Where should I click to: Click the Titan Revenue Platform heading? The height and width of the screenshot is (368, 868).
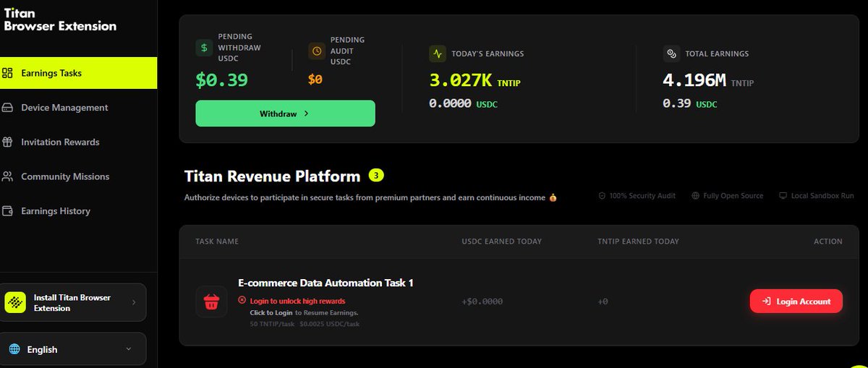coord(272,176)
